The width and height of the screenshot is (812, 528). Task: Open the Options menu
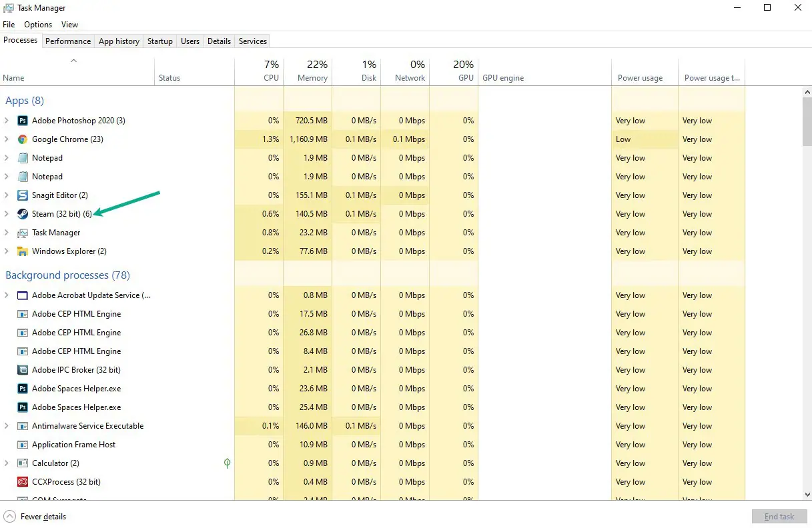(x=38, y=25)
